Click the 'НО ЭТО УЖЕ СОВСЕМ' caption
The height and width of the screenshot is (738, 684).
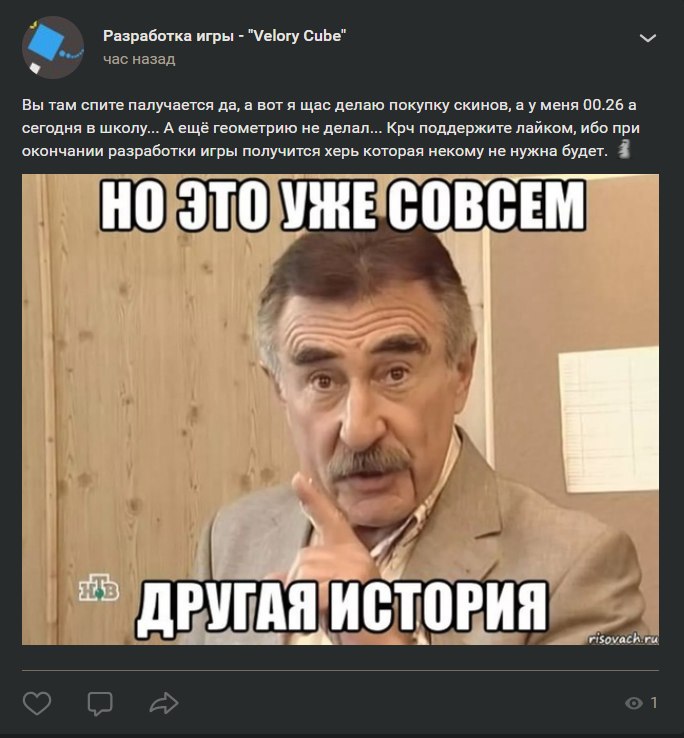pyautogui.click(x=343, y=205)
